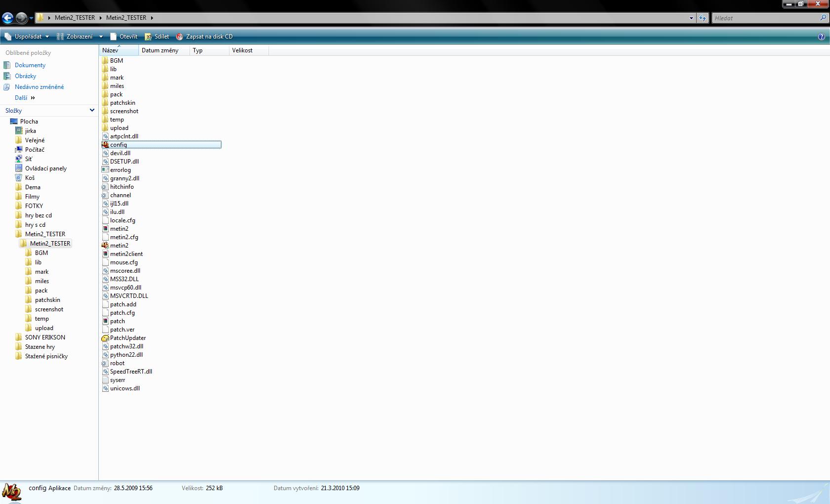Select Plocha in the folder tree

pos(29,122)
